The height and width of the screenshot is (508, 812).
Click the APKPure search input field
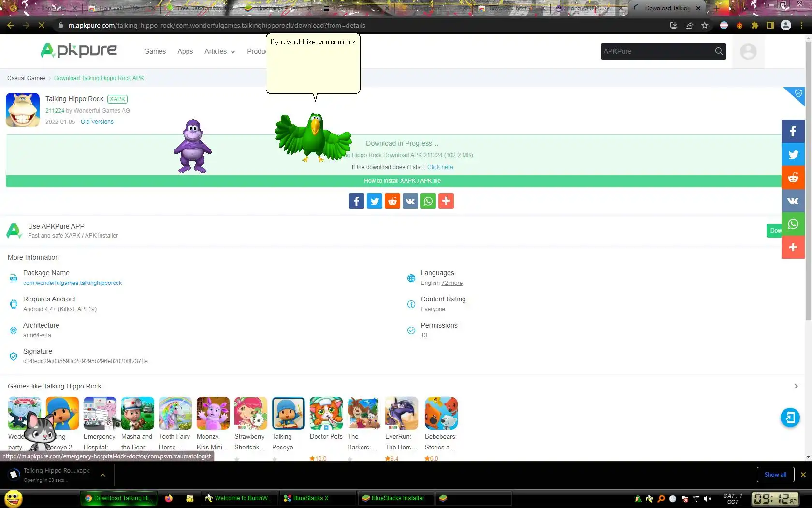[657, 51]
